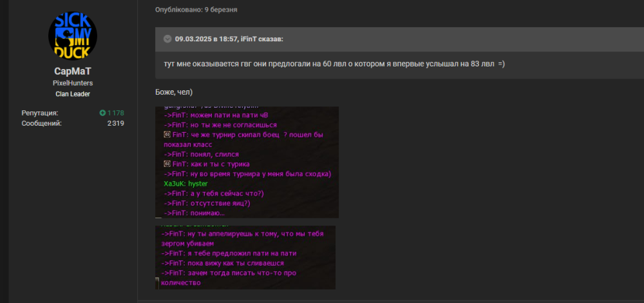644x303 pixels.
Task: Click the level 60 badge beside 'че же турнир'
Action: [x=167, y=135]
